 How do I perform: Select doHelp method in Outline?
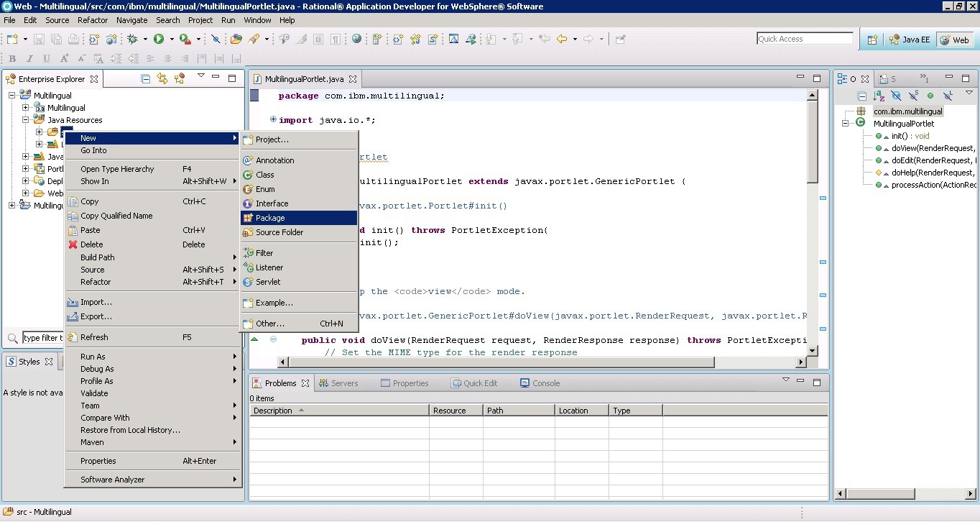(925, 173)
